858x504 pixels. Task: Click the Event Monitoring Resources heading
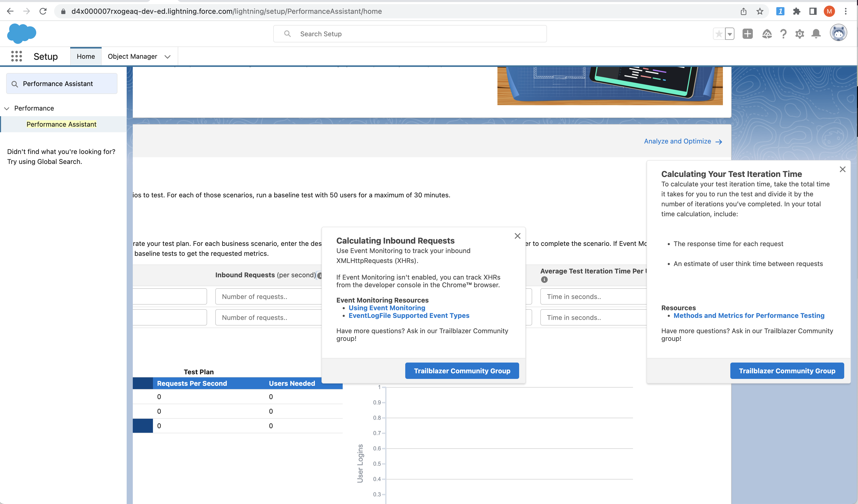[x=382, y=300]
